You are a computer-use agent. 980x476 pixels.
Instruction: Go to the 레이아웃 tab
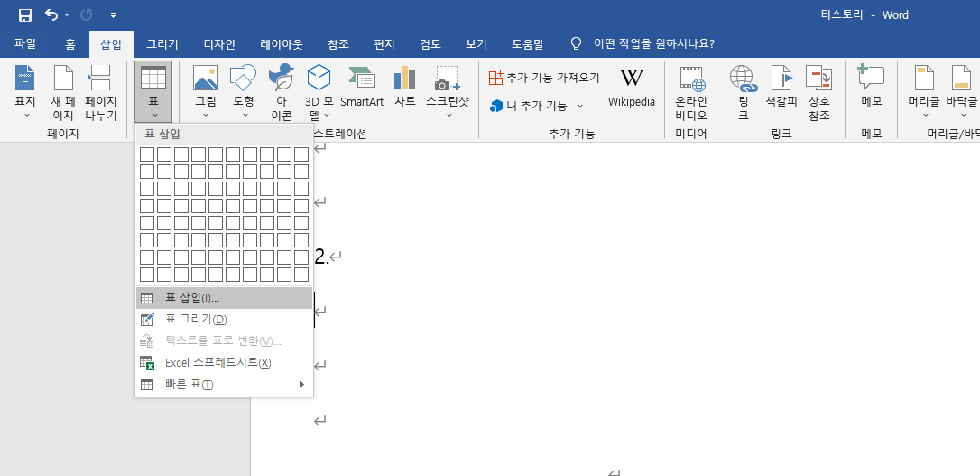coord(282,43)
